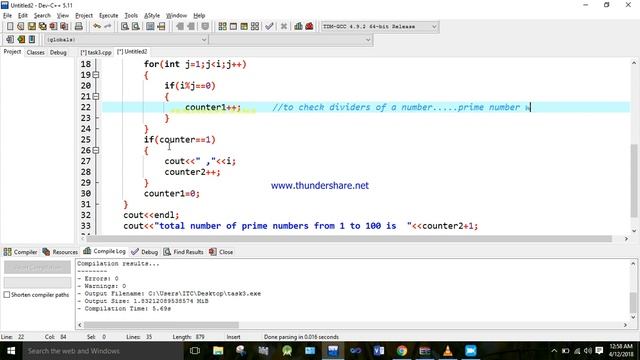This screenshot has width=640, height=360.
Task: Click the Compile & Run icon
Action: point(244,27)
